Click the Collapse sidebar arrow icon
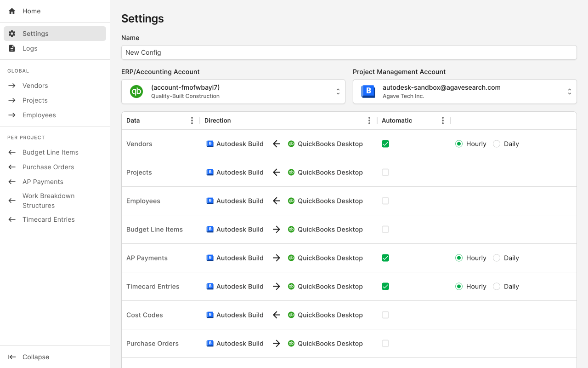Screen dimensions: 588x368 click(12, 357)
